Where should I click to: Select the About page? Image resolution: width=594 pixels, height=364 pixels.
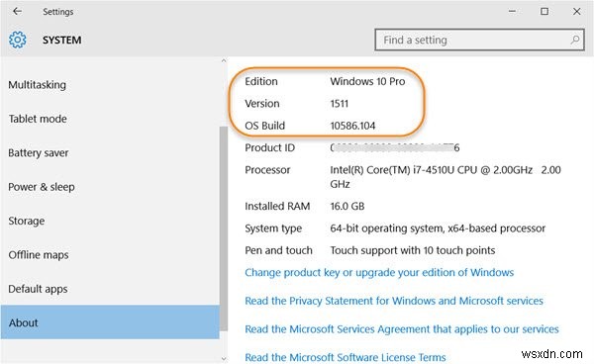110,322
